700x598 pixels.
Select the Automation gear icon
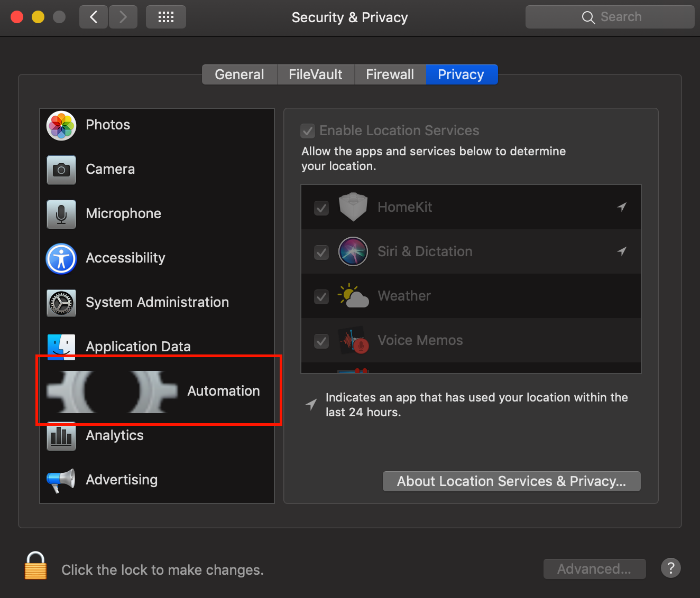pos(112,391)
